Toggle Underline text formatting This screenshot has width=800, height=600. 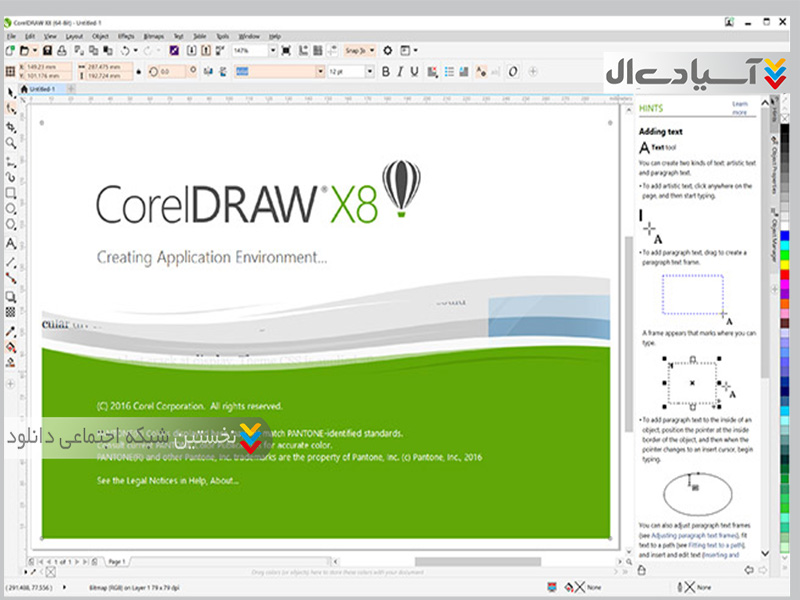click(x=414, y=72)
